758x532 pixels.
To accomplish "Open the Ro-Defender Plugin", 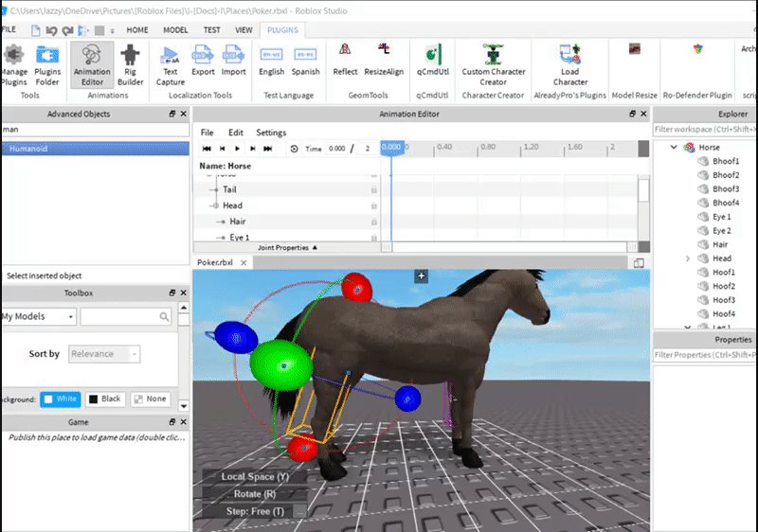I will 697,49.
